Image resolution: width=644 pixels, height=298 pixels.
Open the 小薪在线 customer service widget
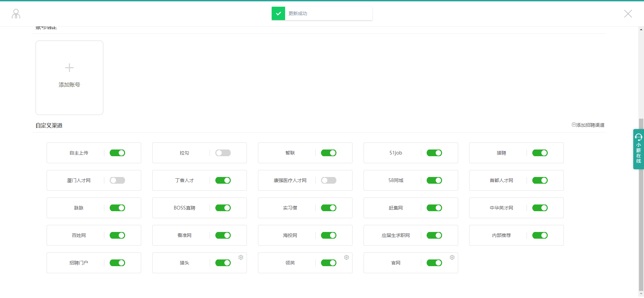[638, 149]
